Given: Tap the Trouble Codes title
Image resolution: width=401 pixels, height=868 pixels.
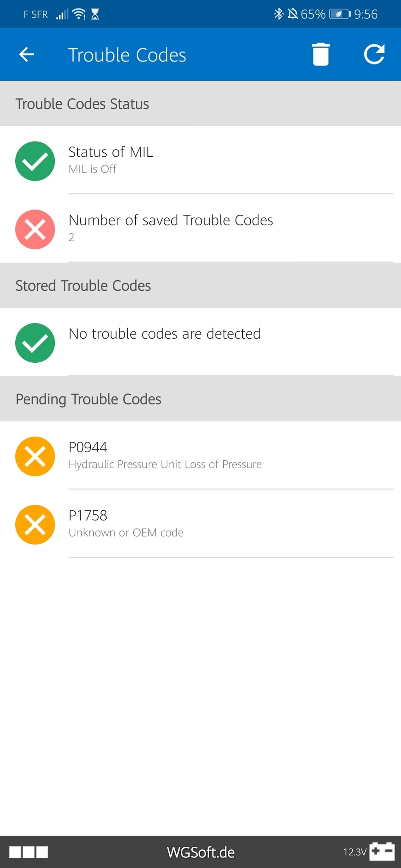Looking at the screenshot, I should click(x=127, y=55).
